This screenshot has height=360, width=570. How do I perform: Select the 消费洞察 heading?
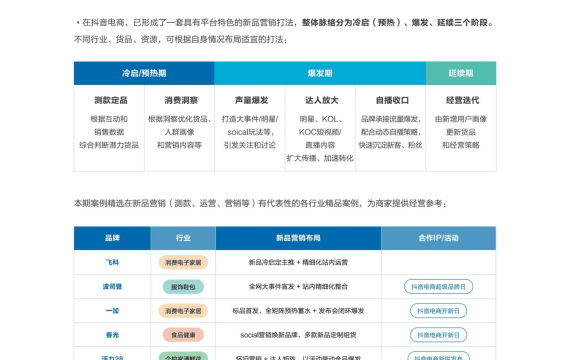pos(181,100)
